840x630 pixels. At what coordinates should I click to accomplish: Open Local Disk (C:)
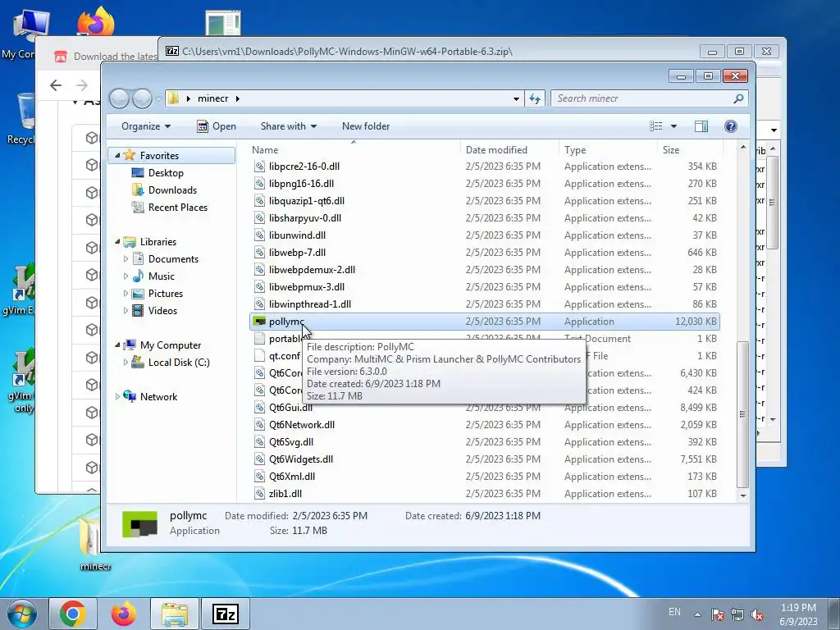click(178, 363)
